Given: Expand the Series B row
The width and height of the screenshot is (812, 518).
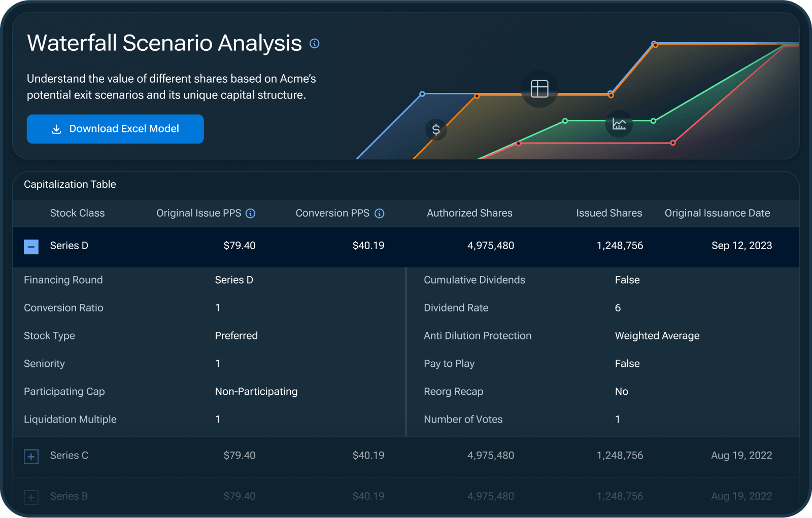Looking at the screenshot, I should click(31, 497).
